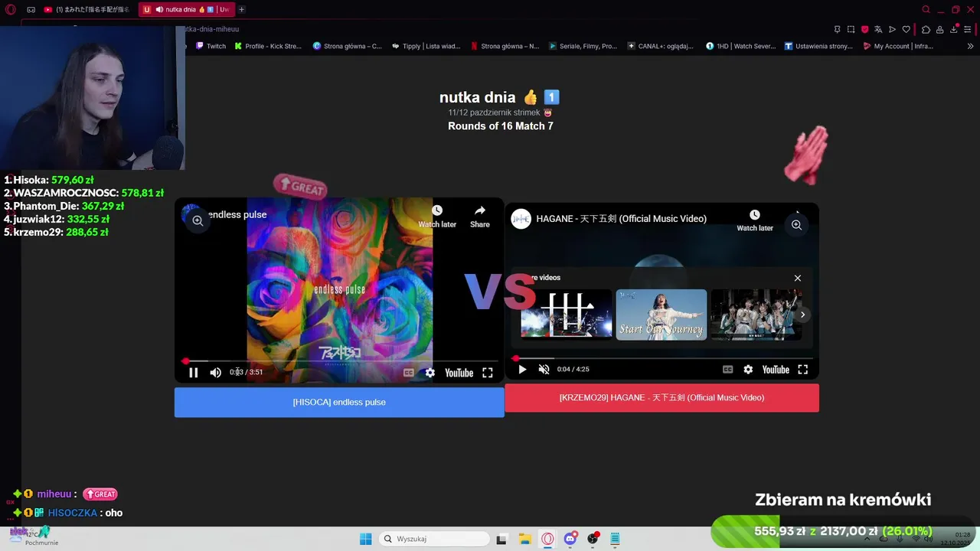
Task: Add page to bookmarks with heart icon
Action: [906, 29]
